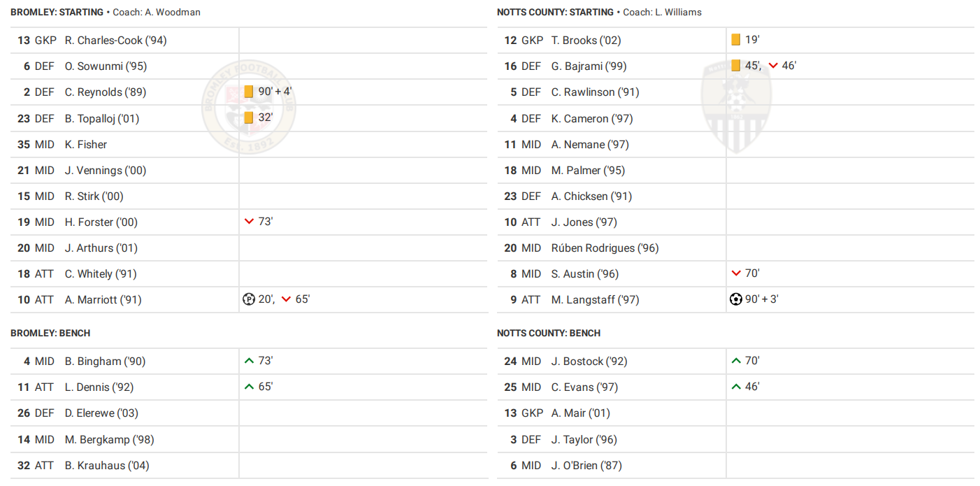The image size is (980, 486).
Task: Click red sub-off arrow for G. Bajrami
Action: tap(773, 66)
